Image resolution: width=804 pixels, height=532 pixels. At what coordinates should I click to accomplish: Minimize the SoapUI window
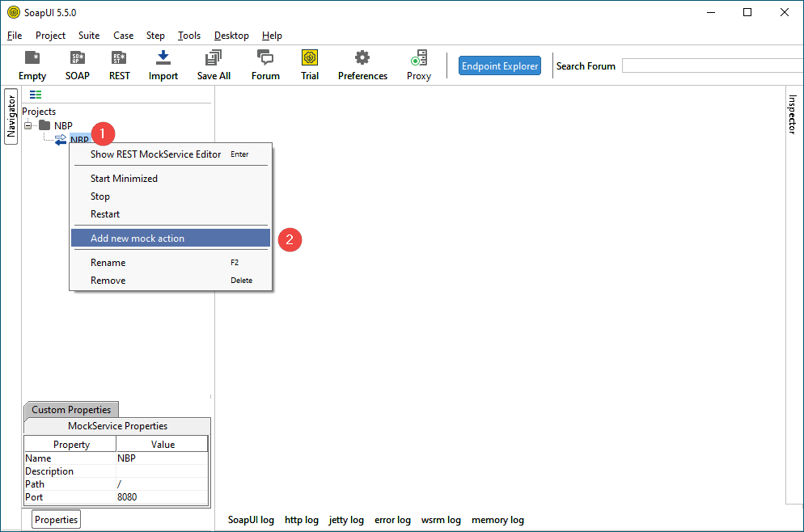pos(711,12)
